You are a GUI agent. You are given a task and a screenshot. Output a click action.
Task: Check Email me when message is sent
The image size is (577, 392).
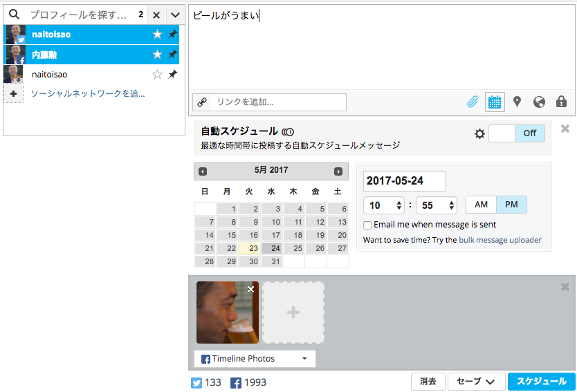[x=367, y=225]
